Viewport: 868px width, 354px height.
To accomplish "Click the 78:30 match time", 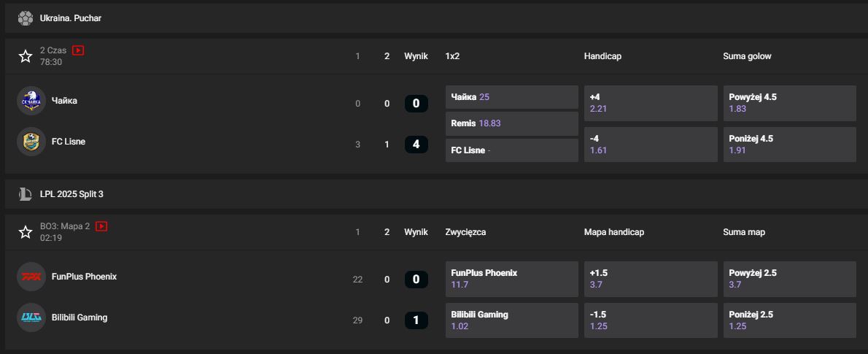I will (x=51, y=62).
